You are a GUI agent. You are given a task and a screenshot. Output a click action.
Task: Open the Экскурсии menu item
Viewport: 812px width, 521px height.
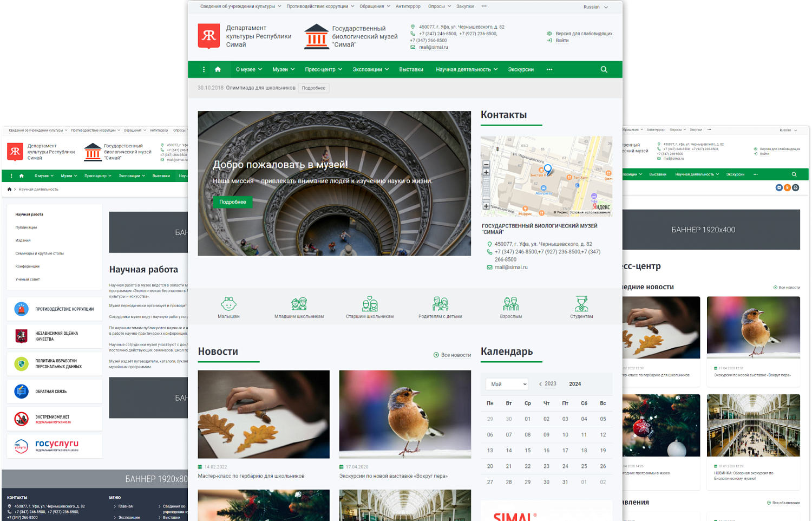pos(520,69)
